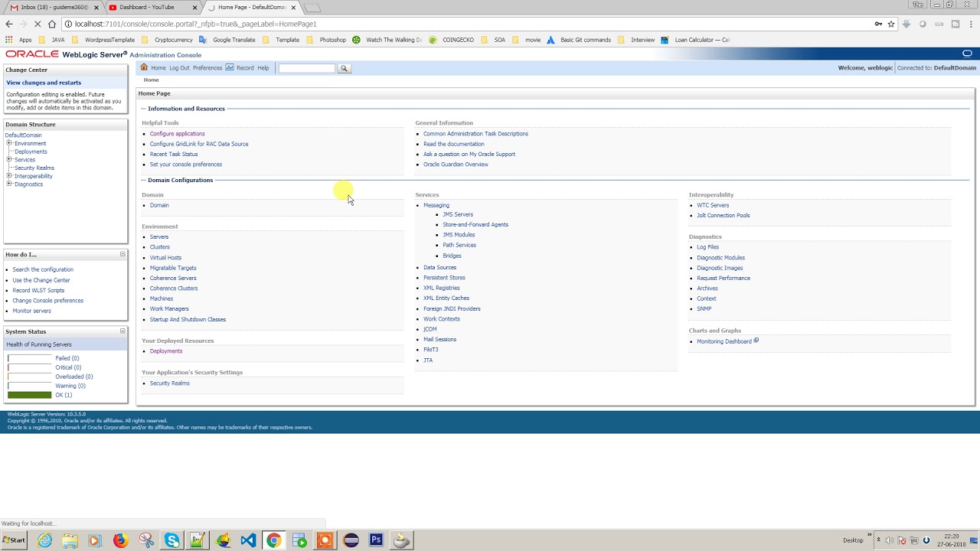Open Preferences in console toolbar
Screen dimensions: 980x551
[x=207, y=68]
